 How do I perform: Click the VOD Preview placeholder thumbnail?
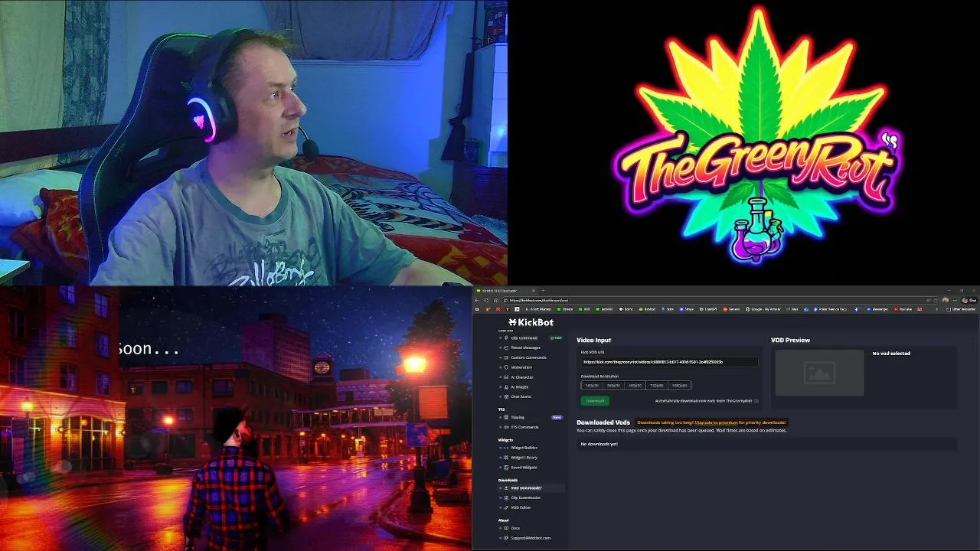click(819, 373)
